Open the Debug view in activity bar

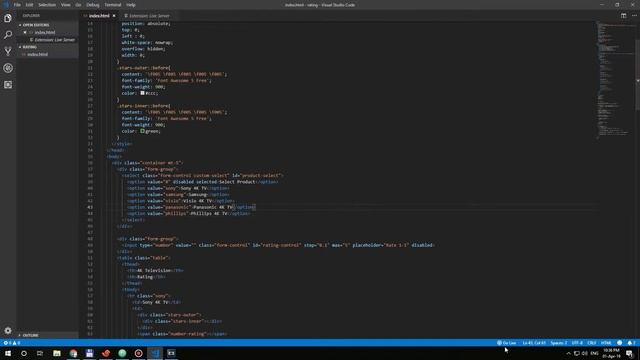(x=8, y=68)
